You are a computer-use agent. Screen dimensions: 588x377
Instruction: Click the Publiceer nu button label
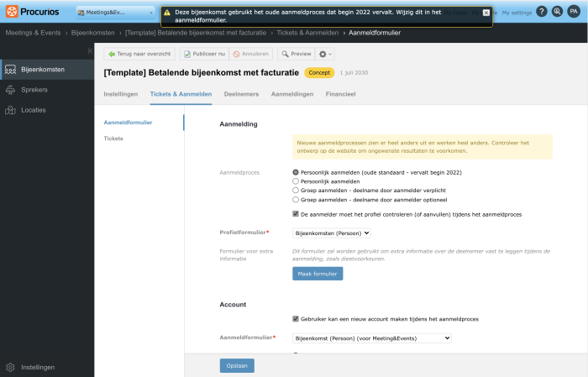click(x=209, y=54)
